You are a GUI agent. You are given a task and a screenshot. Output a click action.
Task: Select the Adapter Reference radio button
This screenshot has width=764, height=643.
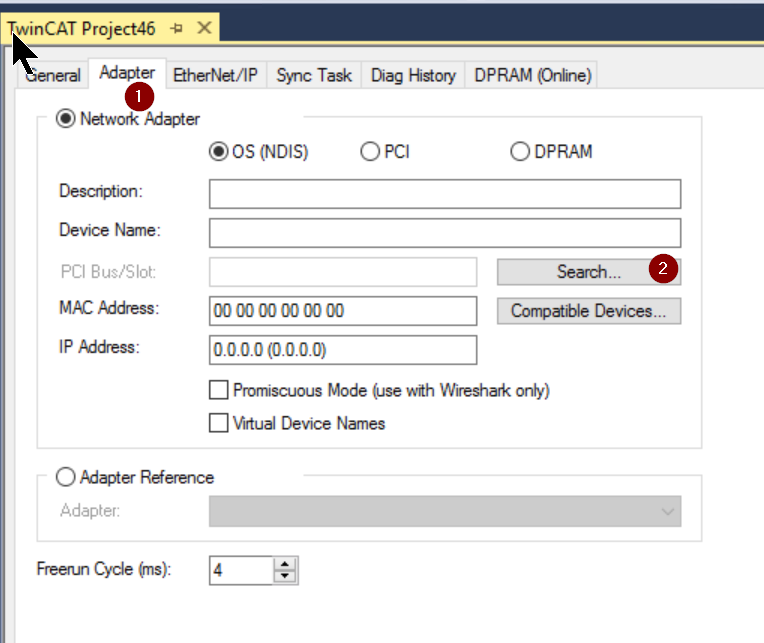65,477
